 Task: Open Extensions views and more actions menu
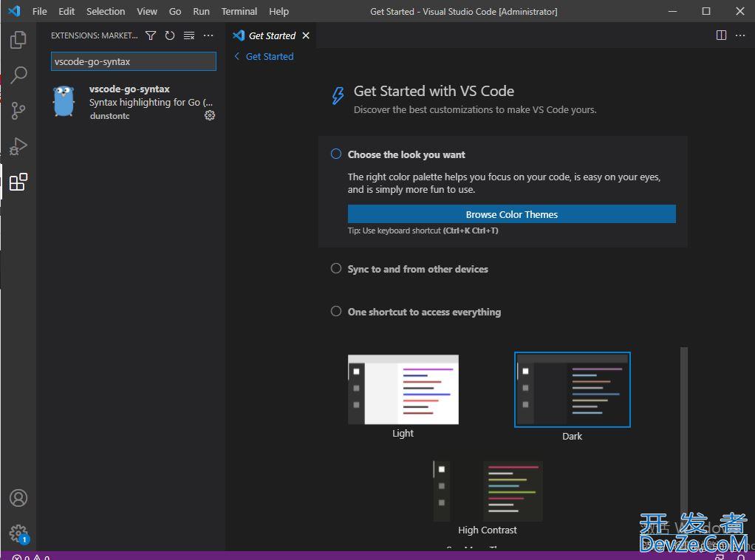(x=208, y=35)
